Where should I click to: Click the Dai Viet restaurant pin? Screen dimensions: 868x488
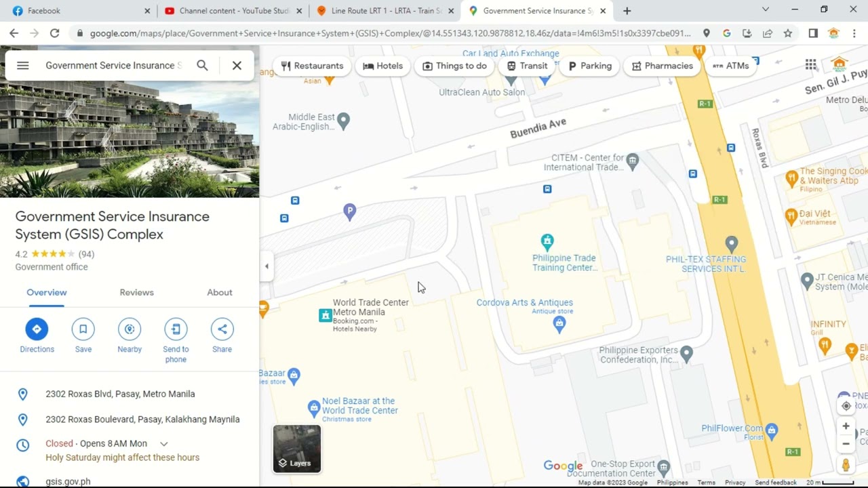791,217
